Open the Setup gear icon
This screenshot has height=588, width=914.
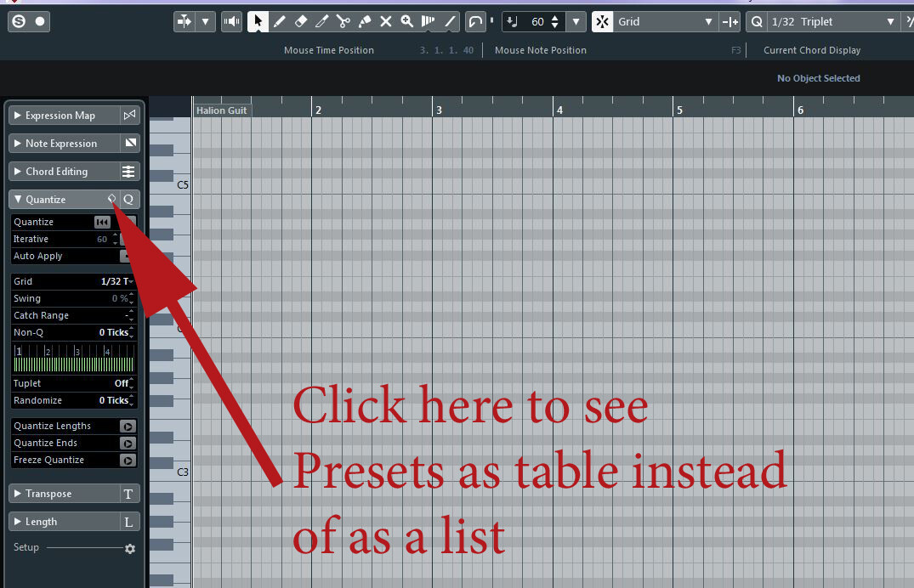[x=129, y=548]
